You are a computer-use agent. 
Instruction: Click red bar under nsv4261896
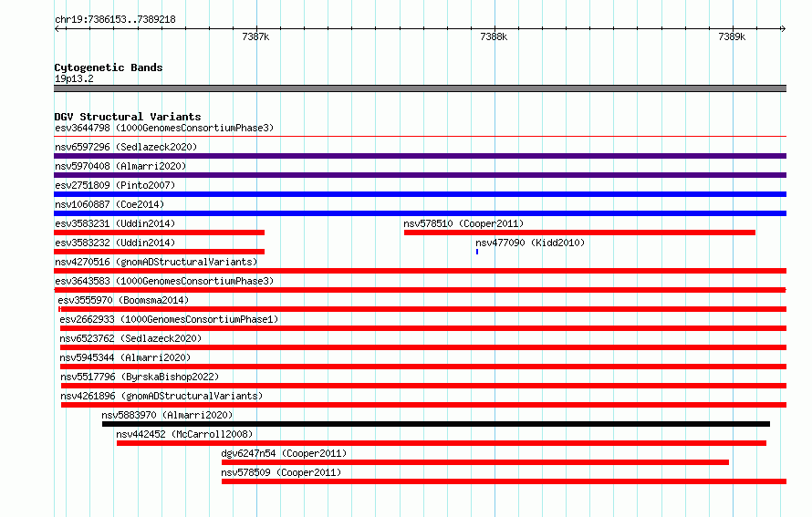[423, 405]
